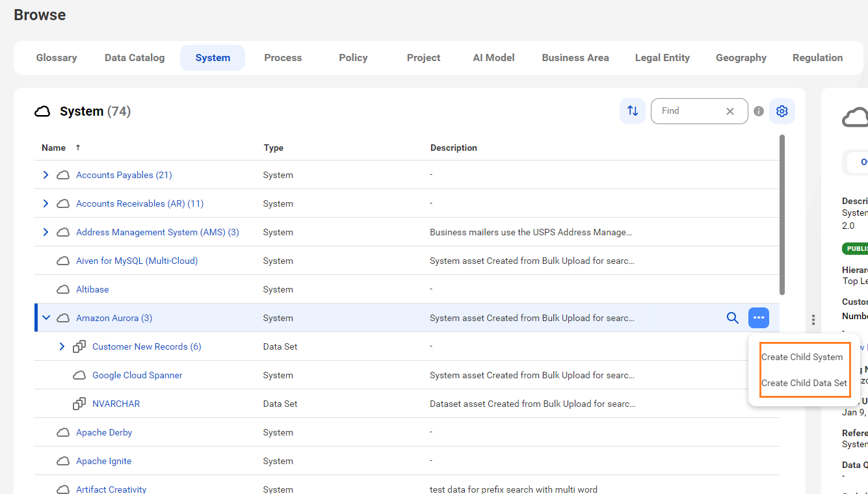The width and height of the screenshot is (868, 494).
Task: Click cloud icon of Google Cloud Spanner row
Action: 79,375
